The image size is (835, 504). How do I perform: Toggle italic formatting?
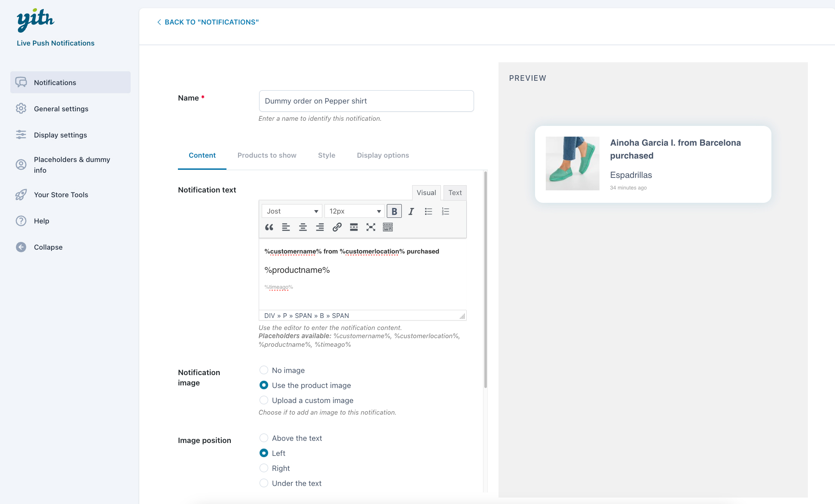coord(411,211)
